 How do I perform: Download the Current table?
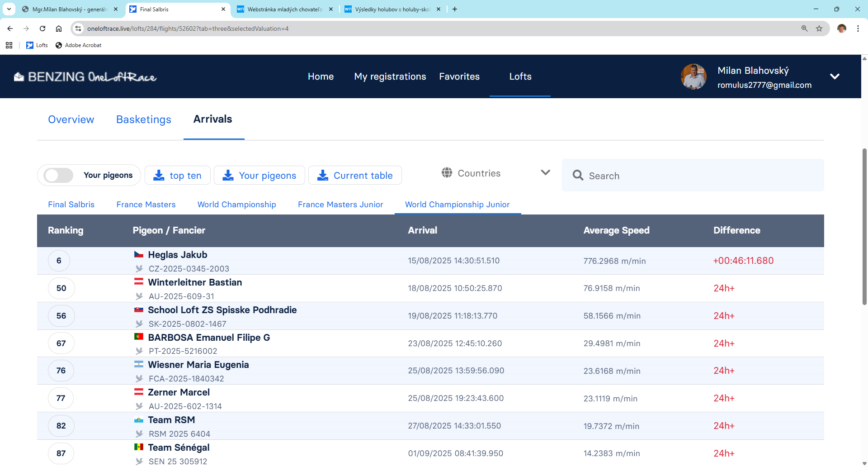[355, 176]
